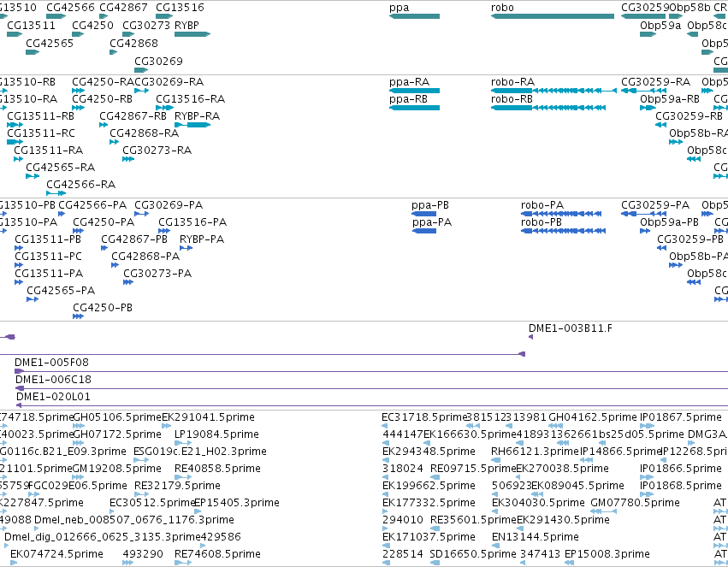728x567 pixels.
Task: Click the ppa gene feature bar
Action: [x=414, y=16]
